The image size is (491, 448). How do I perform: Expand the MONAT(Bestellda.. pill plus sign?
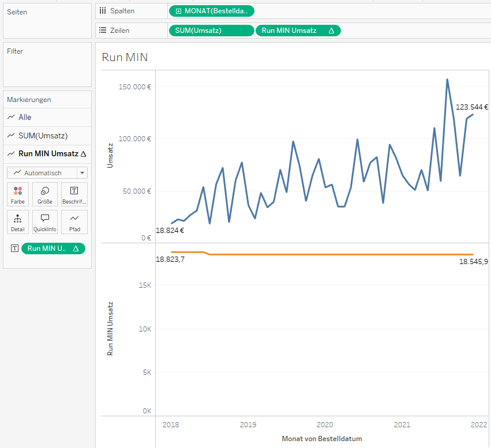[178, 11]
